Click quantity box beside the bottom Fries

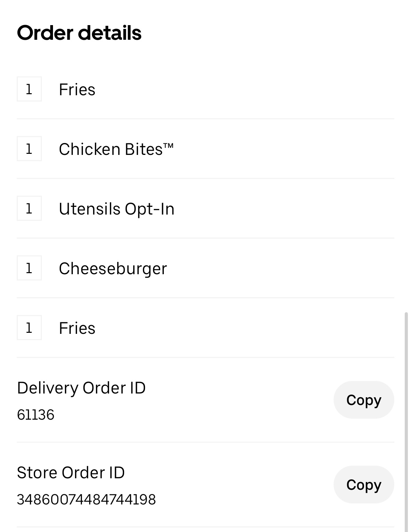point(29,328)
